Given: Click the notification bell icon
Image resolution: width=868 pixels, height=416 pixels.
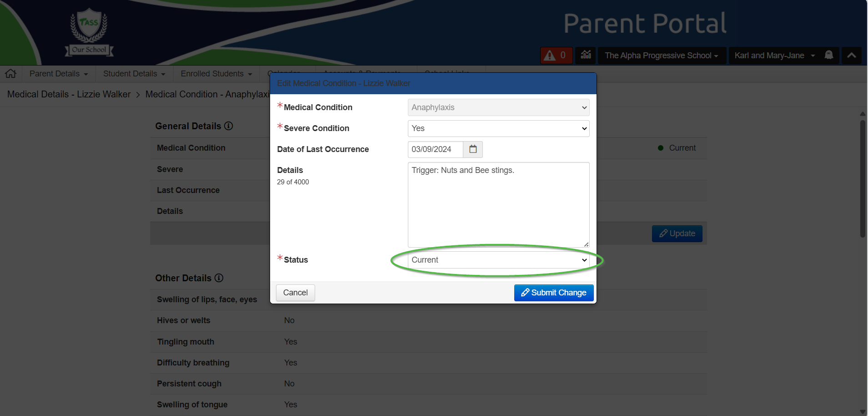Looking at the screenshot, I should point(829,55).
